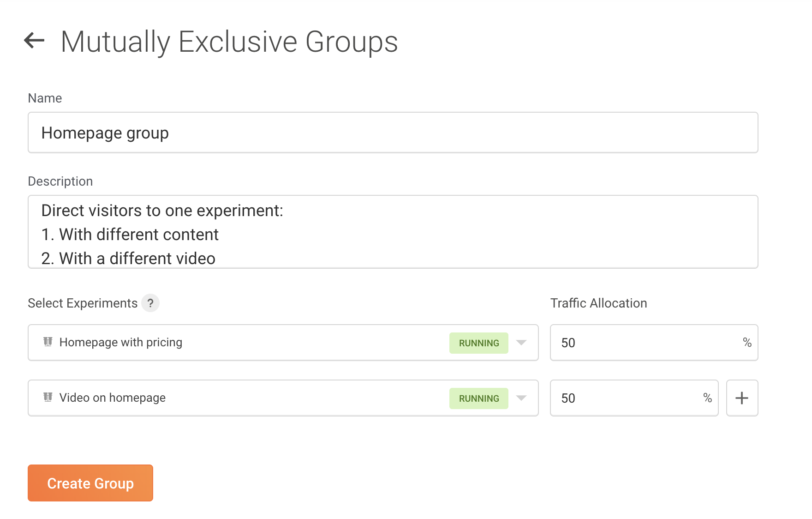
Task: Expand the status dropdown for Video on homepage
Action: coord(521,398)
